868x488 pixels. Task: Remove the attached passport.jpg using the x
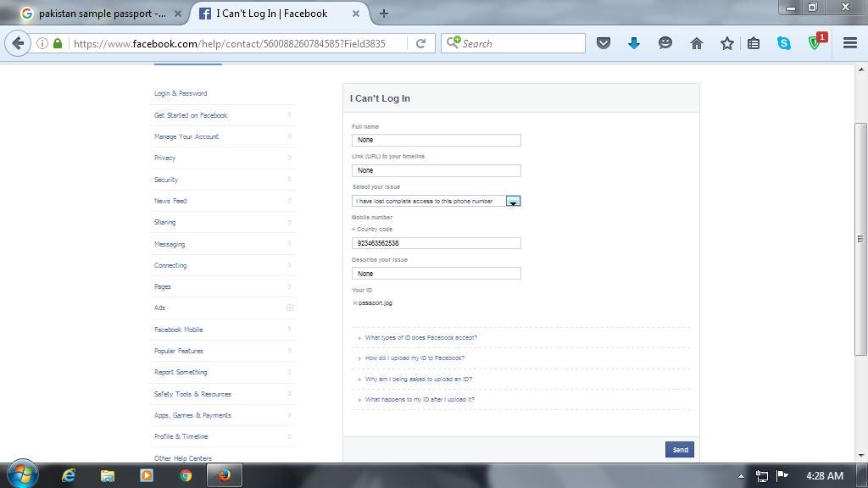click(355, 303)
